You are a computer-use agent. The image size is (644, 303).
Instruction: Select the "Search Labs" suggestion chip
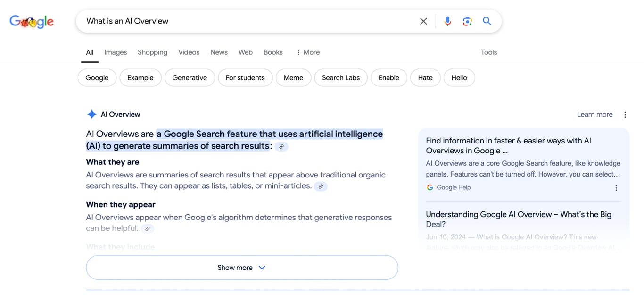tap(340, 78)
